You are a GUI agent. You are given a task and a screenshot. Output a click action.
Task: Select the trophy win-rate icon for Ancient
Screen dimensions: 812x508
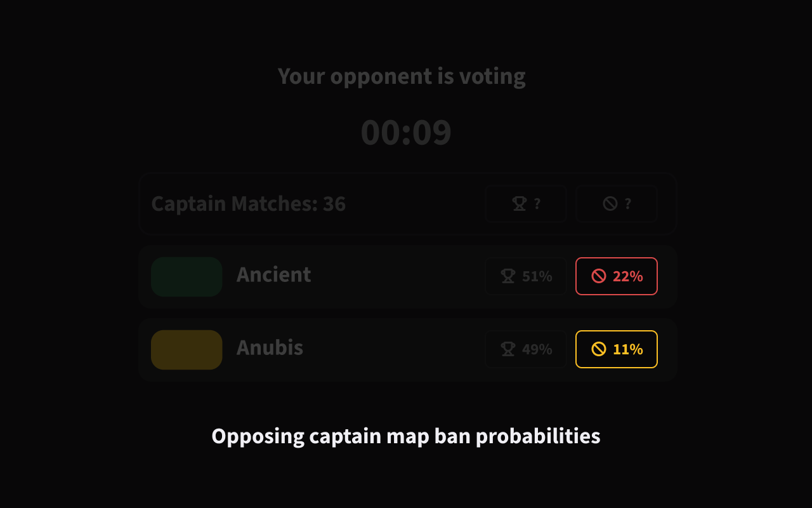pos(509,276)
